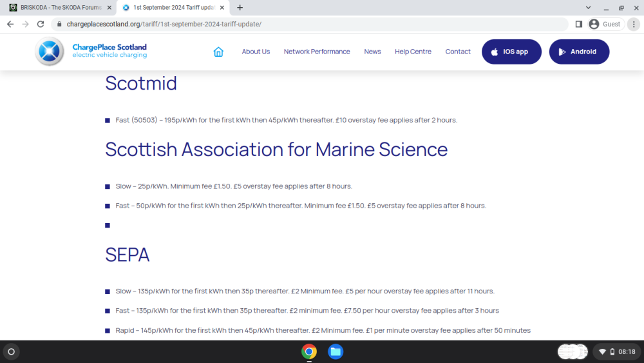Click Marine Science Slow 25p/kWh line
Image resolution: width=644 pixels, height=363 pixels.
coord(234,186)
